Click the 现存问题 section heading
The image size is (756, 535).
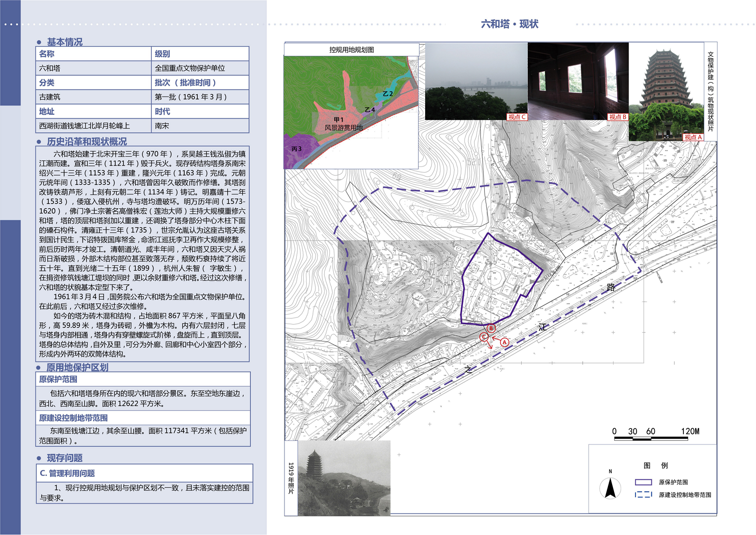pyautogui.click(x=65, y=458)
